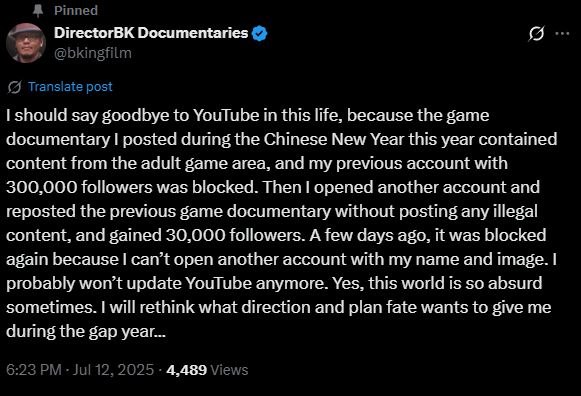
Task: Click the line 'reposted the previous game documentary'
Action: tap(272, 211)
